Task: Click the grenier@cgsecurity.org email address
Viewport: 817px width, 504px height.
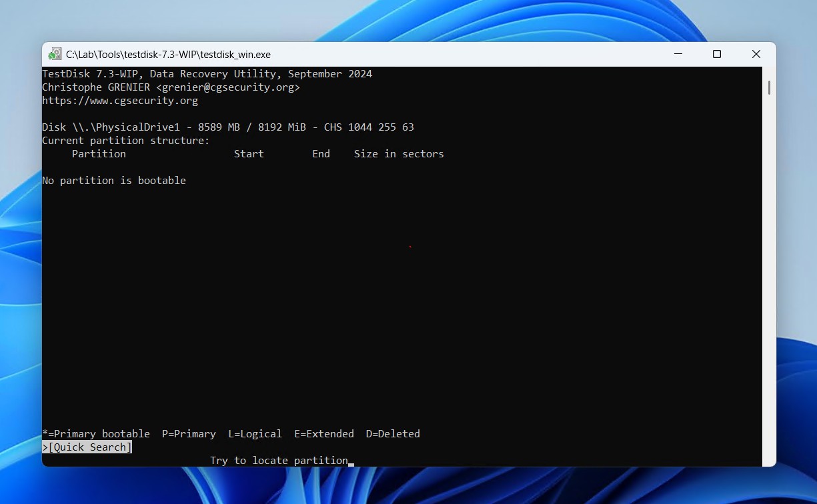Action: (227, 87)
